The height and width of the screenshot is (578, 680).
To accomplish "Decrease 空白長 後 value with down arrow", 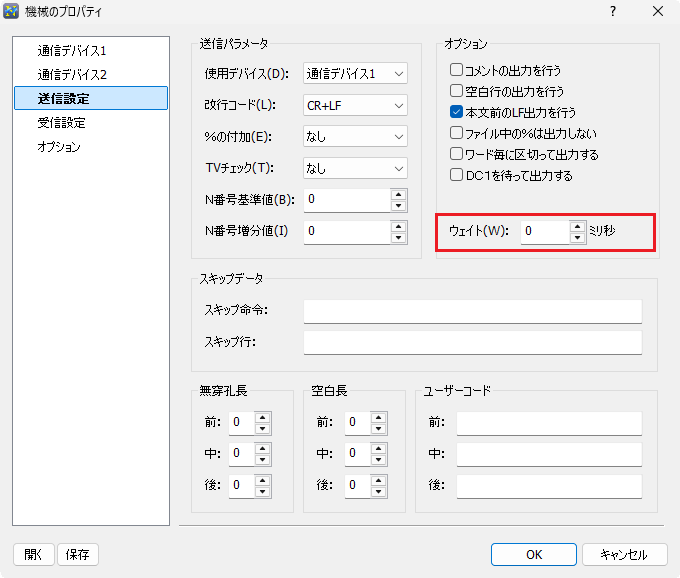I will click(x=380, y=491).
